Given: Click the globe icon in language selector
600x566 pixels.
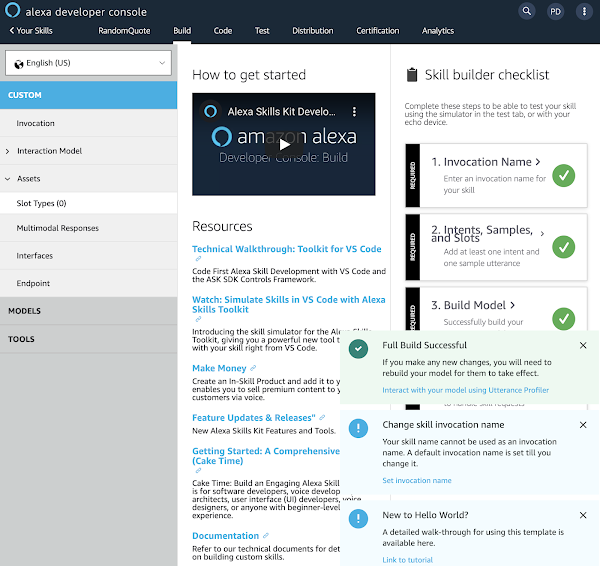Looking at the screenshot, I should [x=19, y=64].
